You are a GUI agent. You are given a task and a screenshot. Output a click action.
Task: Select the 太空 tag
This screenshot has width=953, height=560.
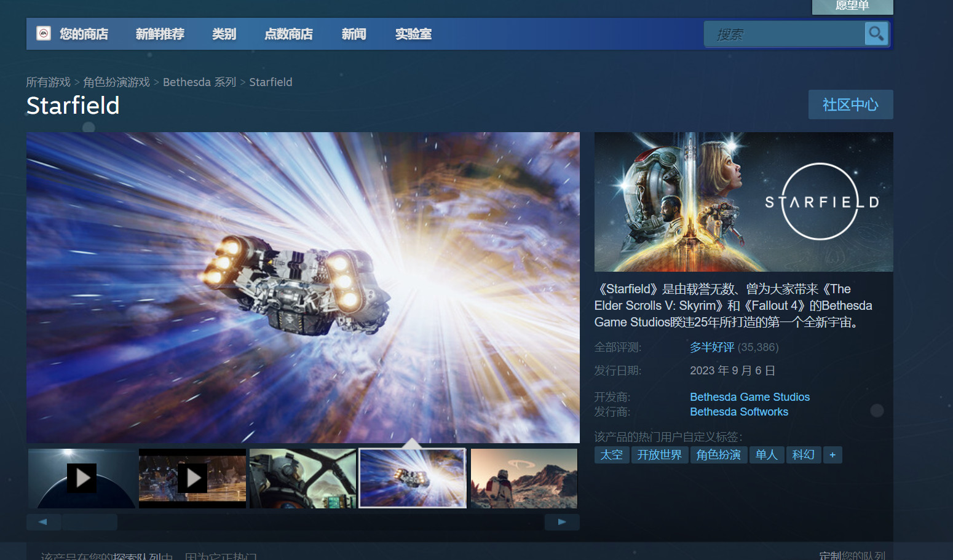[x=611, y=455]
